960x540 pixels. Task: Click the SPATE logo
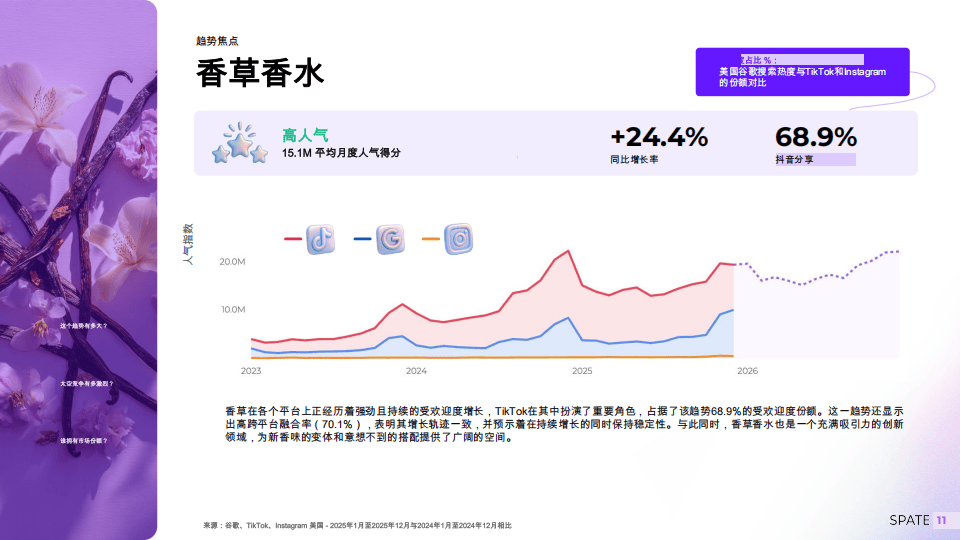pos(908,520)
